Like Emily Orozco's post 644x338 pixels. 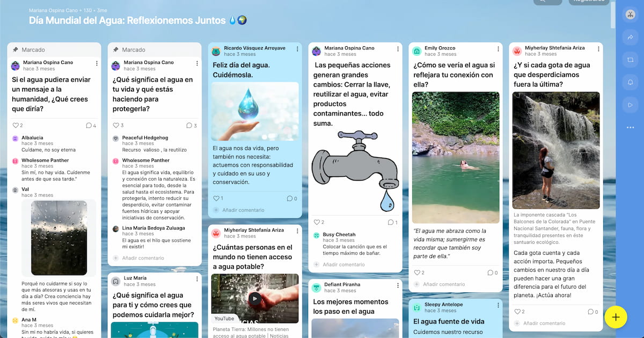point(416,272)
